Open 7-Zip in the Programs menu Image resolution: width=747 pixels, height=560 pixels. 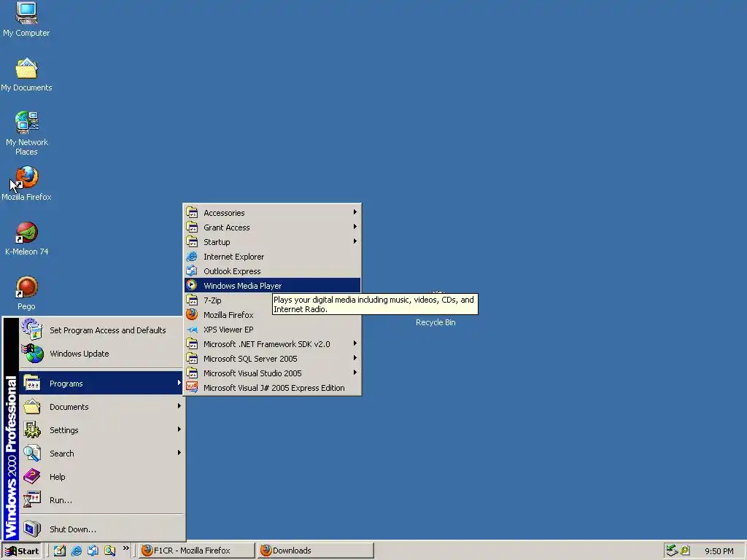click(228, 300)
